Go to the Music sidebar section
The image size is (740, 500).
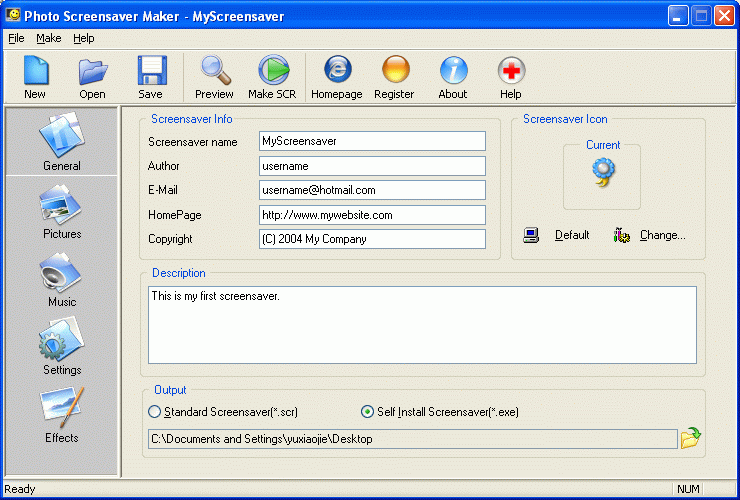tap(62, 281)
